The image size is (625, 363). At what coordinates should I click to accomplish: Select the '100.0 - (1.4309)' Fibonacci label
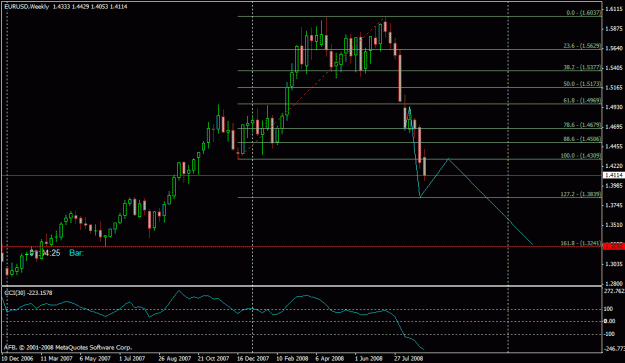pyautogui.click(x=581, y=156)
